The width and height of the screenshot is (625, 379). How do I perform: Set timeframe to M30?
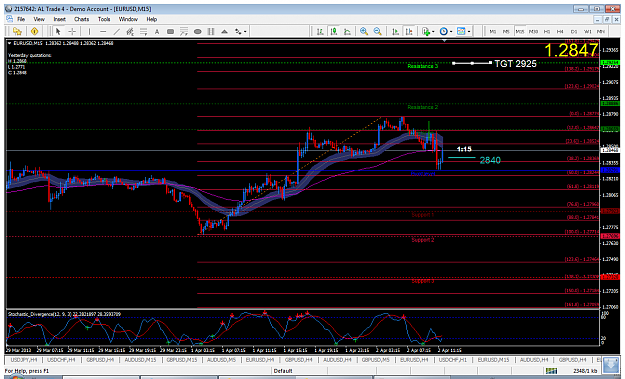533,31
